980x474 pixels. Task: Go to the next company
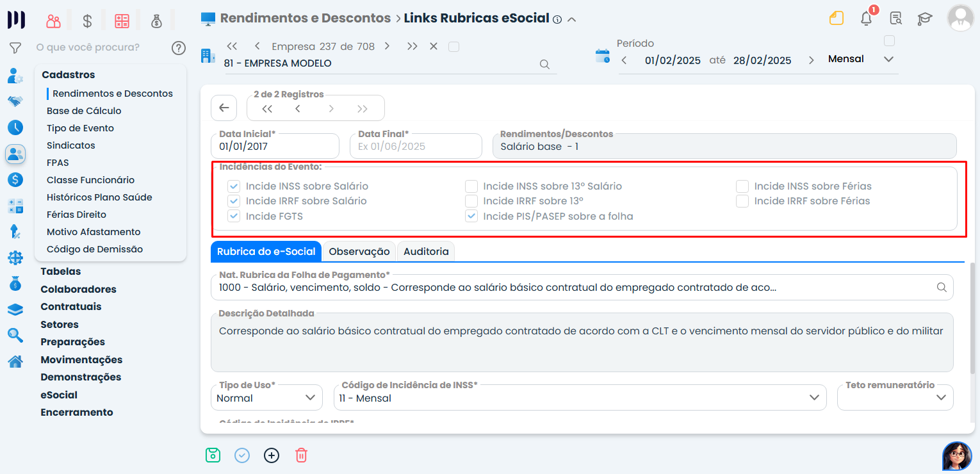[387, 46]
